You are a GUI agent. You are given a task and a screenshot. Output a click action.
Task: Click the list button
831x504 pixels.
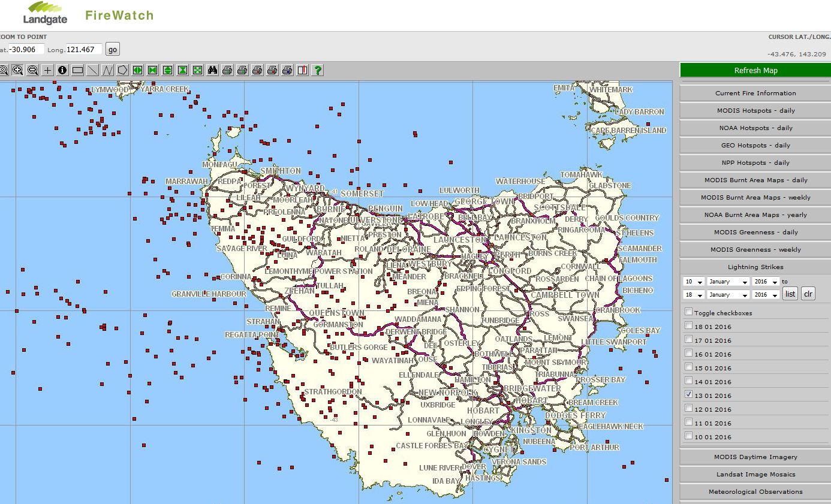(790, 294)
